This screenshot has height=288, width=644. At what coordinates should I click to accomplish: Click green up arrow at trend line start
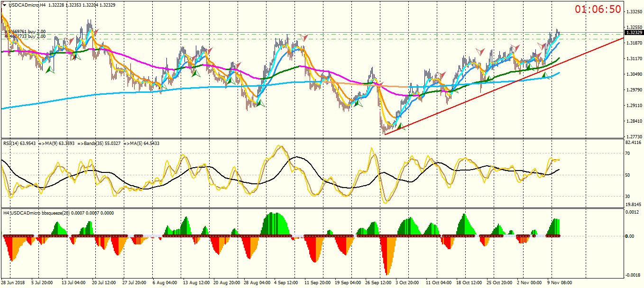click(x=400, y=126)
